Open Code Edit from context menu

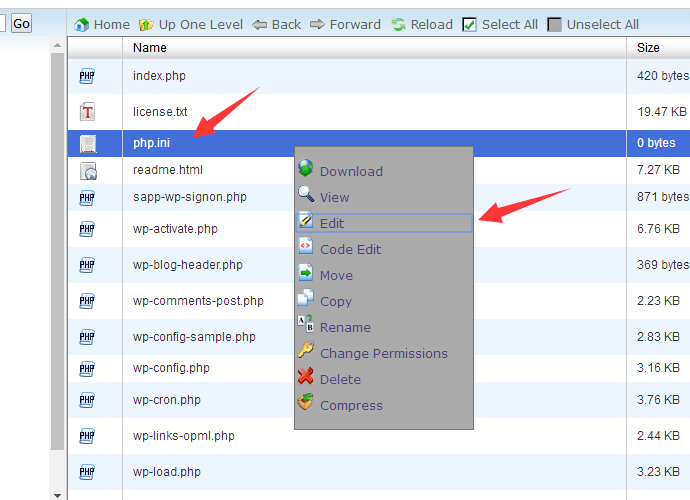[350, 249]
